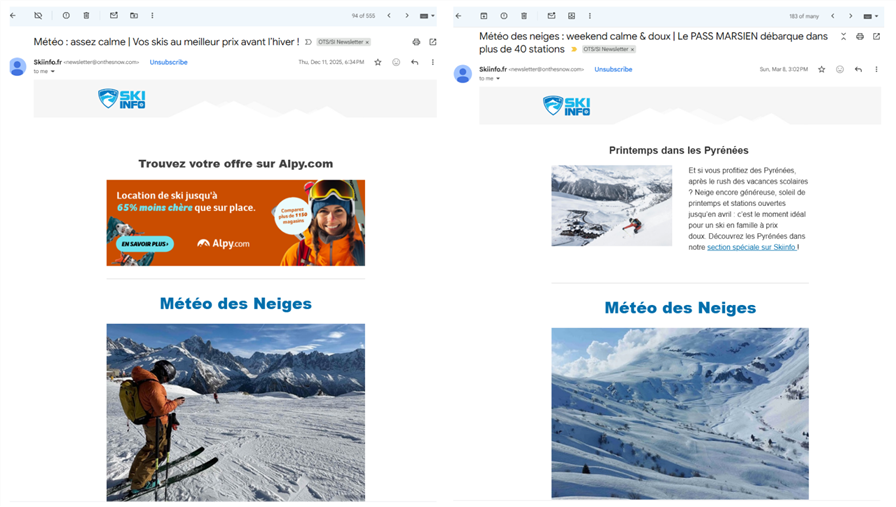Go to newer message in right email
This screenshot has width=896, height=507.
(x=833, y=16)
